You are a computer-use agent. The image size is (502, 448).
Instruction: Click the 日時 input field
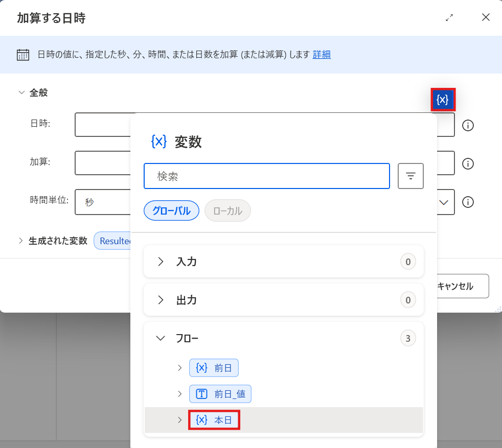point(103,125)
